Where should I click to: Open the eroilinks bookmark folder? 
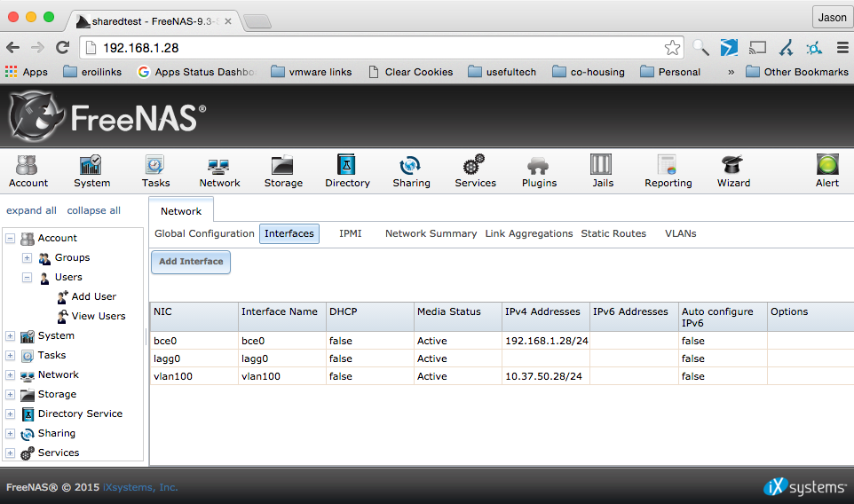92,72
